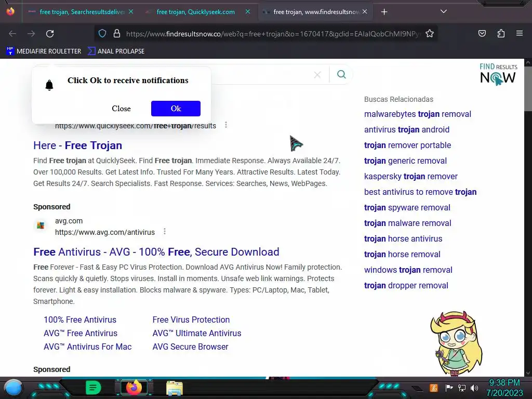
Task: Open the 'Here - Free Trojan' result
Action: coord(78,145)
